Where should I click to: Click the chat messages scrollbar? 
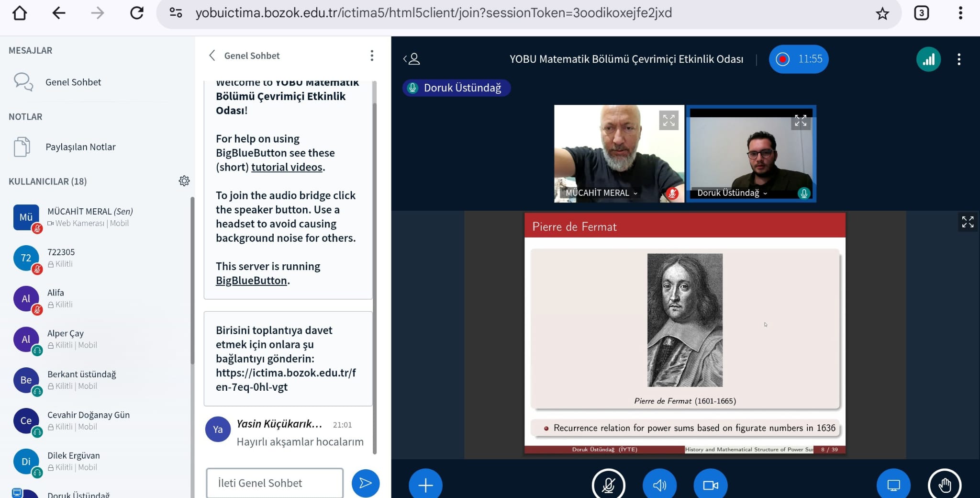[375, 268]
